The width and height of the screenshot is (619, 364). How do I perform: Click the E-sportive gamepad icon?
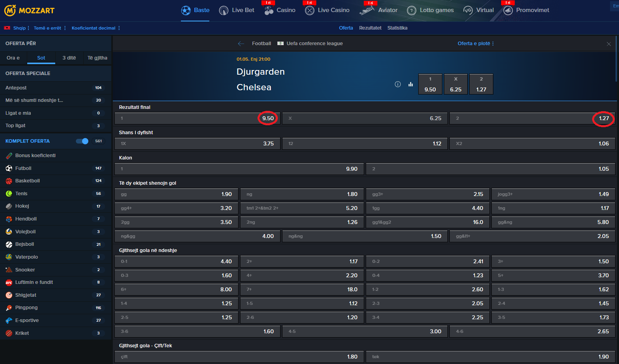click(x=9, y=320)
